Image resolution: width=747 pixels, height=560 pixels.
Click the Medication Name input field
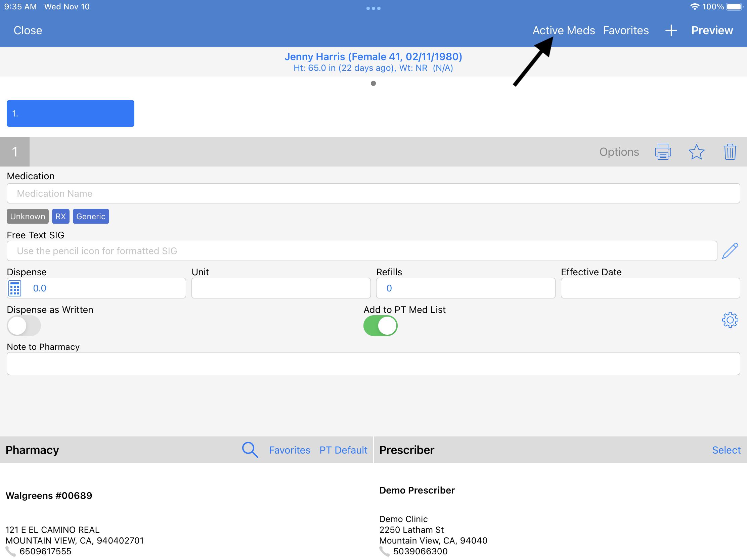[x=373, y=193]
